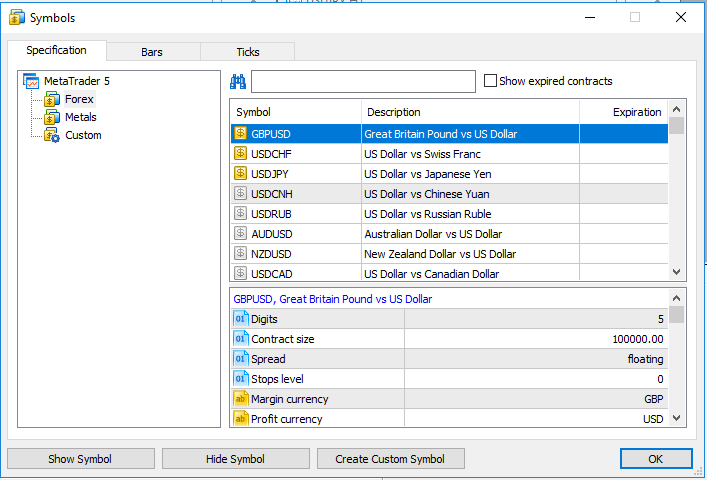Select the Custom tree item
707x480 pixels.
click(83, 135)
